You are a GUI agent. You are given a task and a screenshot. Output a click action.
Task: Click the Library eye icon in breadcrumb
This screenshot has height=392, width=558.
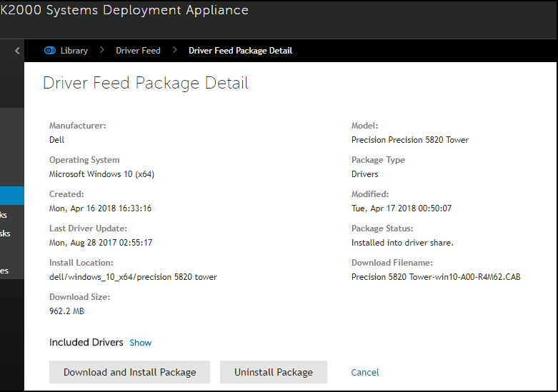point(49,51)
